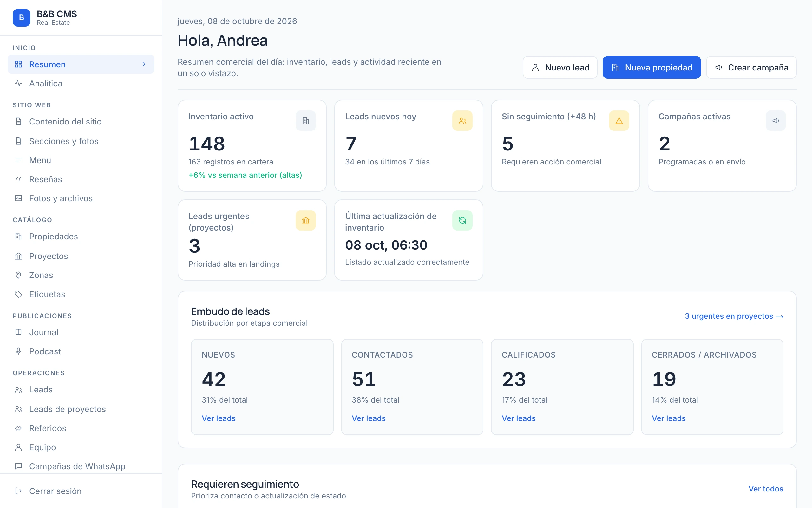Click the 08 oct, 06:30 timestamp

pyautogui.click(x=386, y=245)
